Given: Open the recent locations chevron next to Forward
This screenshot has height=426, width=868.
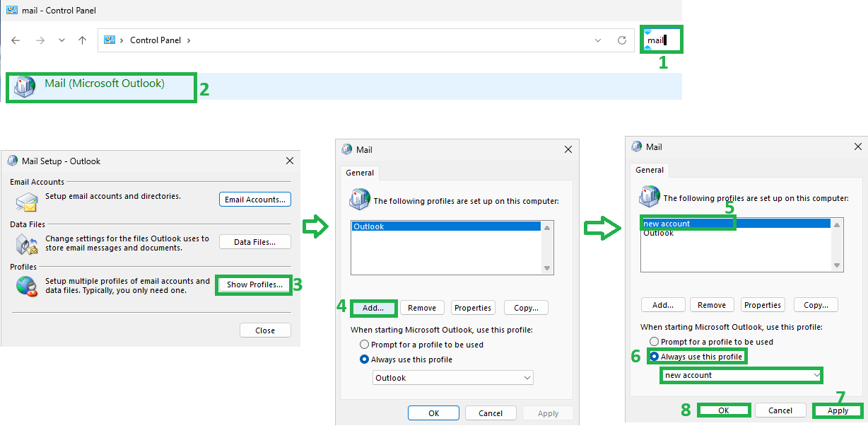Looking at the screenshot, I should (x=61, y=40).
